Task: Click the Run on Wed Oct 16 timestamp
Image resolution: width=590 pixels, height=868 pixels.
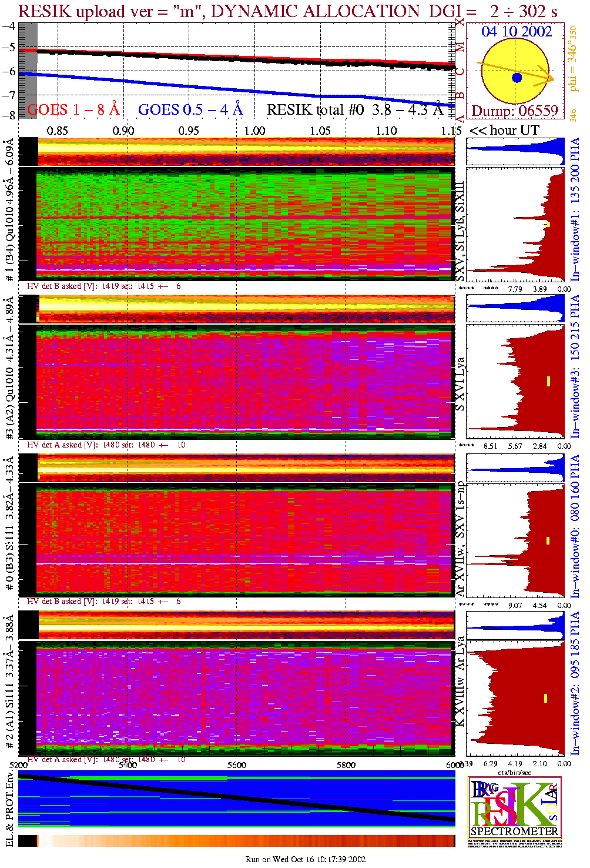Action: point(306,859)
